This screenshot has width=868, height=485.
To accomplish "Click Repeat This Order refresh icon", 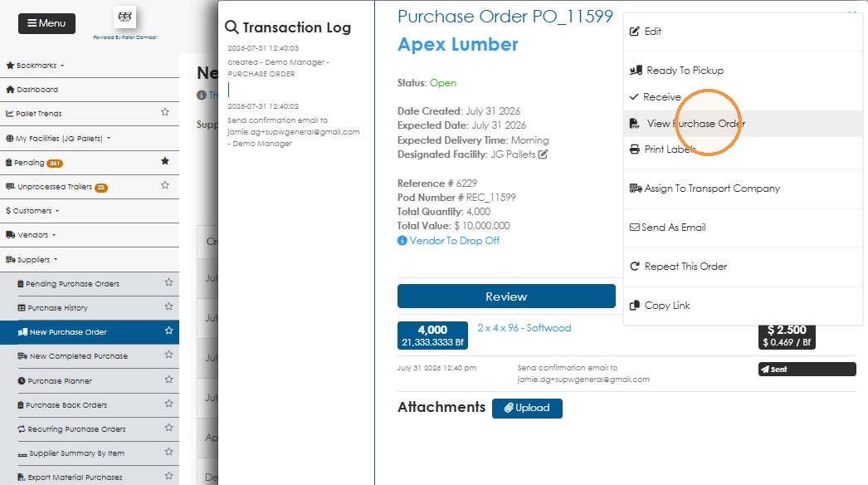I will tap(634, 267).
